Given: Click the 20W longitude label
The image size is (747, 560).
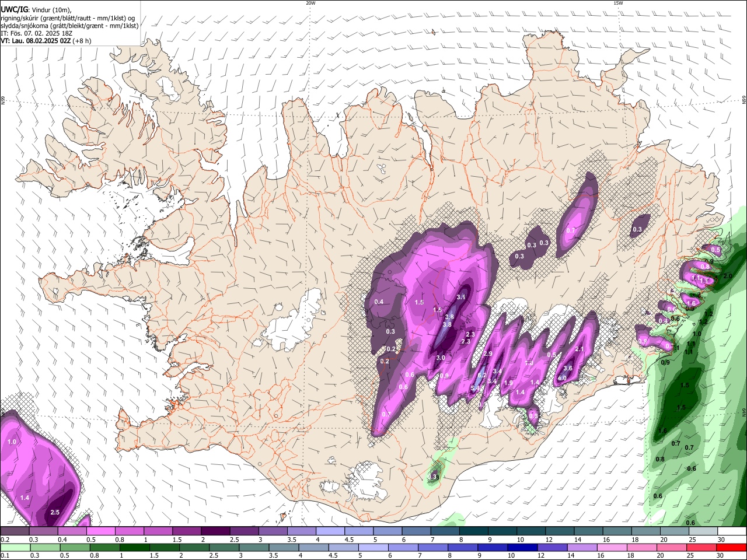Looking at the screenshot, I should click(310, 3).
